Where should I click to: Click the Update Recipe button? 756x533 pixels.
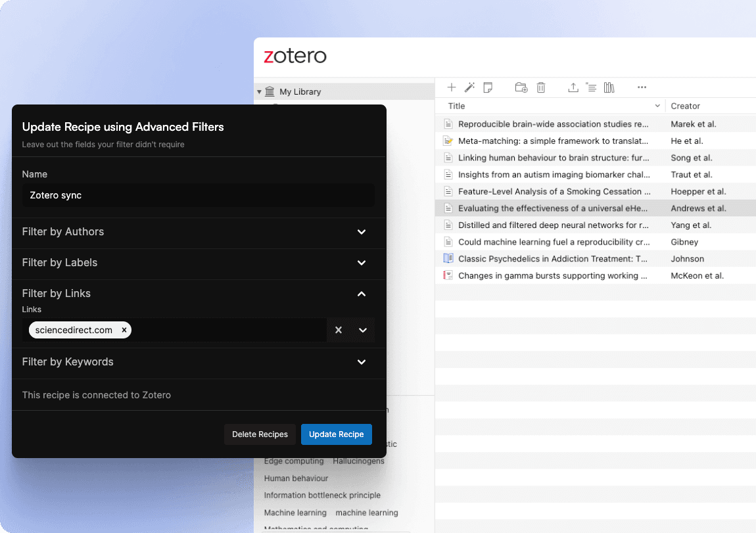(336, 434)
